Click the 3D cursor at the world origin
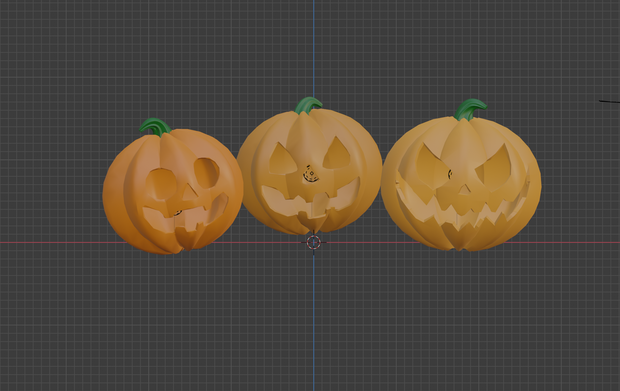Screen dimensions: 620x391 313,242
